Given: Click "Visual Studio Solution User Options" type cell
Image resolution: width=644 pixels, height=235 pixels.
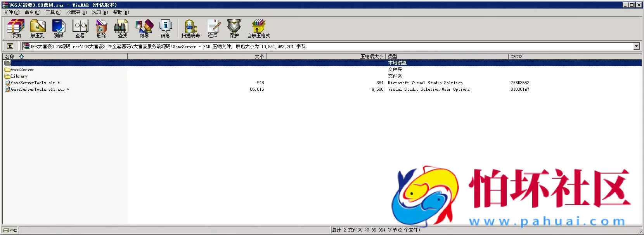Looking at the screenshot, I should [429, 90].
